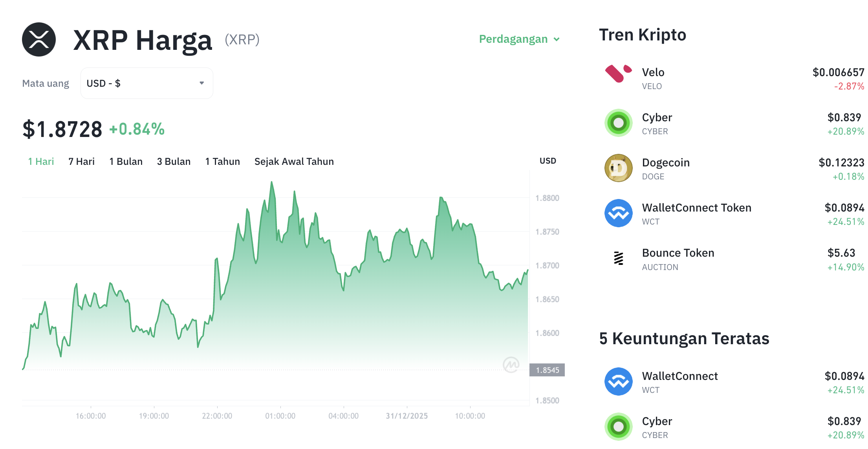Switch to Sejak Awal Tahun view
The height and width of the screenshot is (449, 868).
(294, 161)
